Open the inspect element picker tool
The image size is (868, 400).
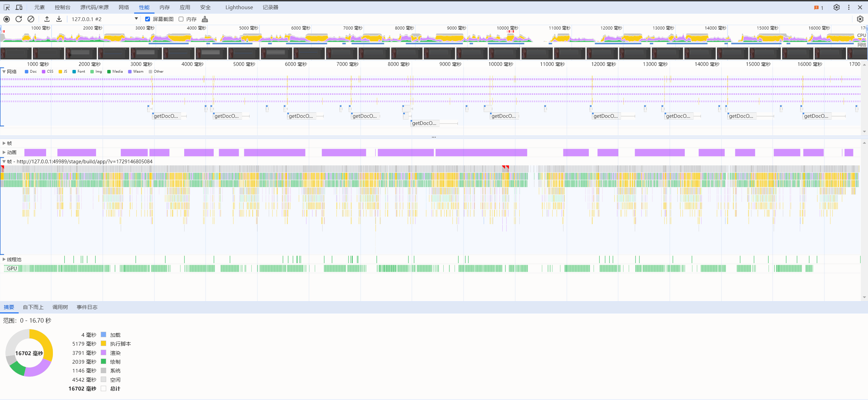click(x=7, y=7)
